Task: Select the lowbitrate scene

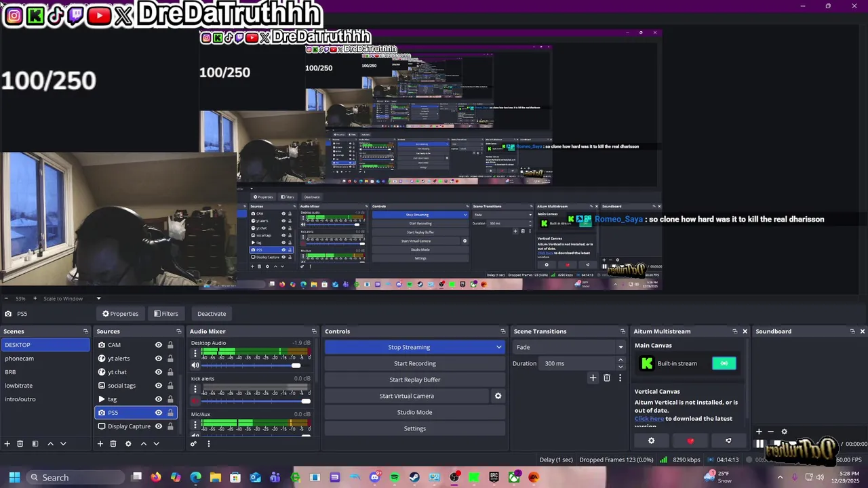Action: [x=45, y=386]
